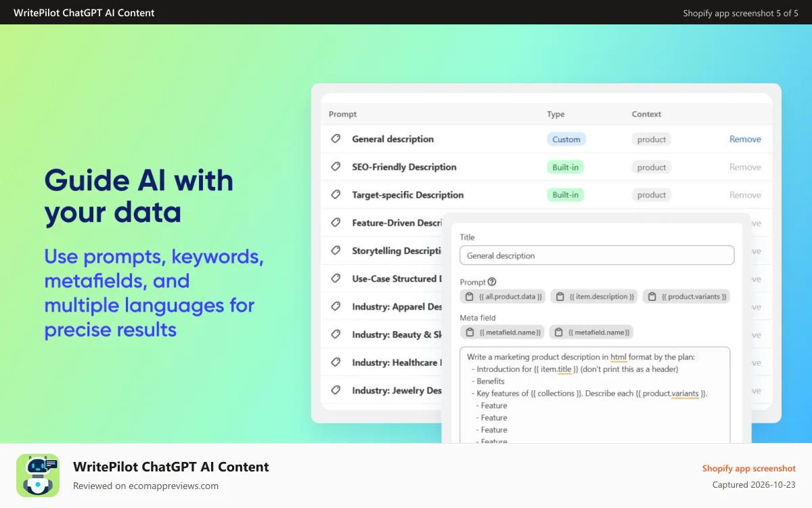Click the tag icon beside Industry: Healthcare row

click(x=336, y=362)
